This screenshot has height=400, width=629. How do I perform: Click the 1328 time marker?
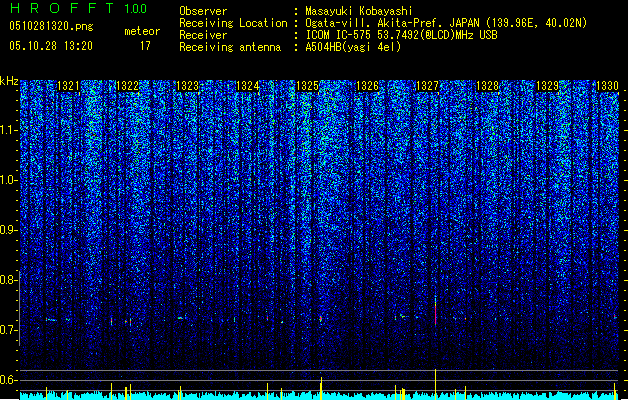click(x=487, y=86)
